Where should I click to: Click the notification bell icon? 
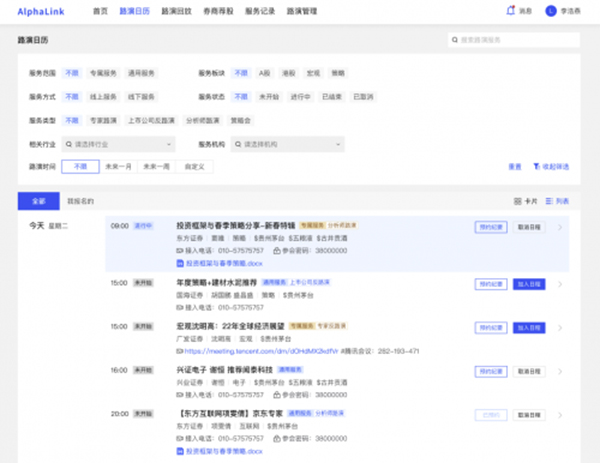pos(512,11)
